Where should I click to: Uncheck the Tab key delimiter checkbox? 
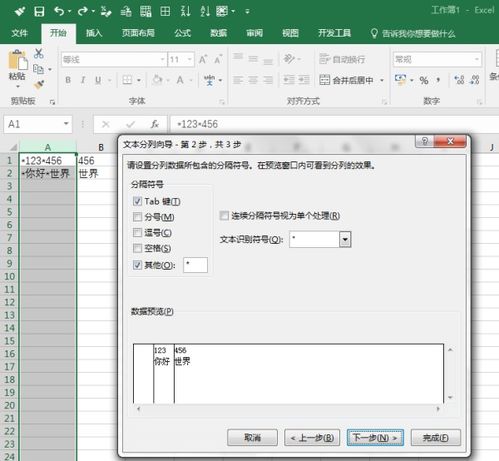point(137,201)
